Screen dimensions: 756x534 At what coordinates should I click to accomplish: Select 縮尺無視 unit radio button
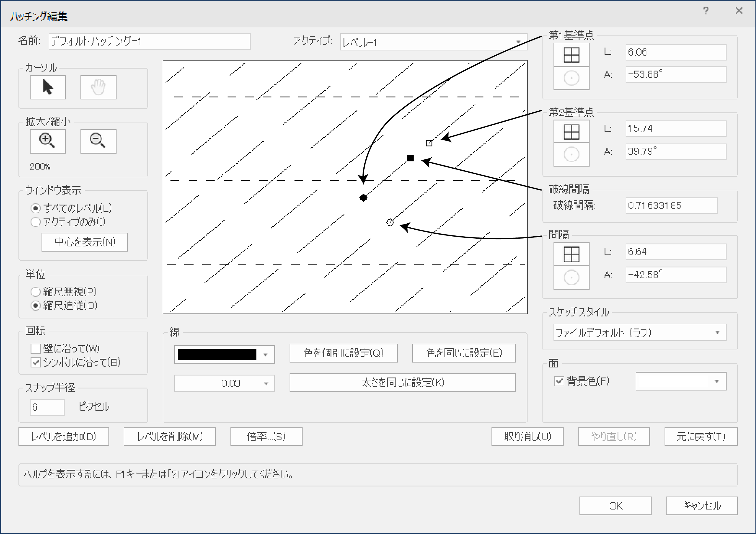tap(35, 292)
